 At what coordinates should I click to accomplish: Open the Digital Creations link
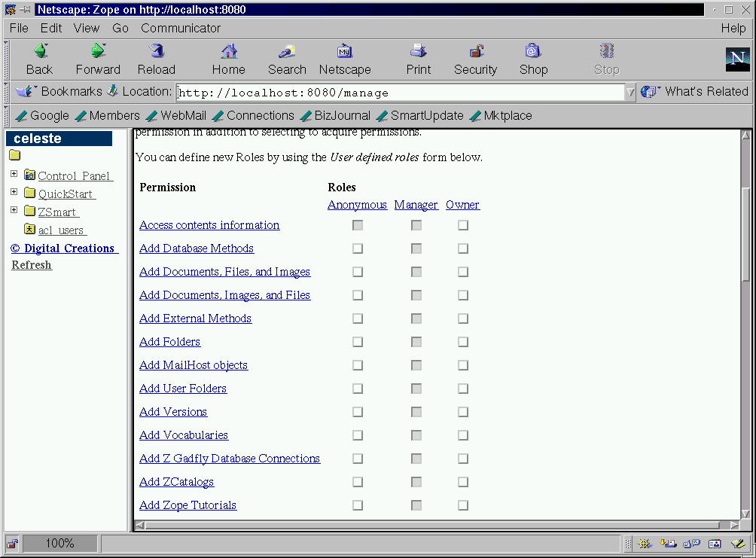click(x=65, y=248)
